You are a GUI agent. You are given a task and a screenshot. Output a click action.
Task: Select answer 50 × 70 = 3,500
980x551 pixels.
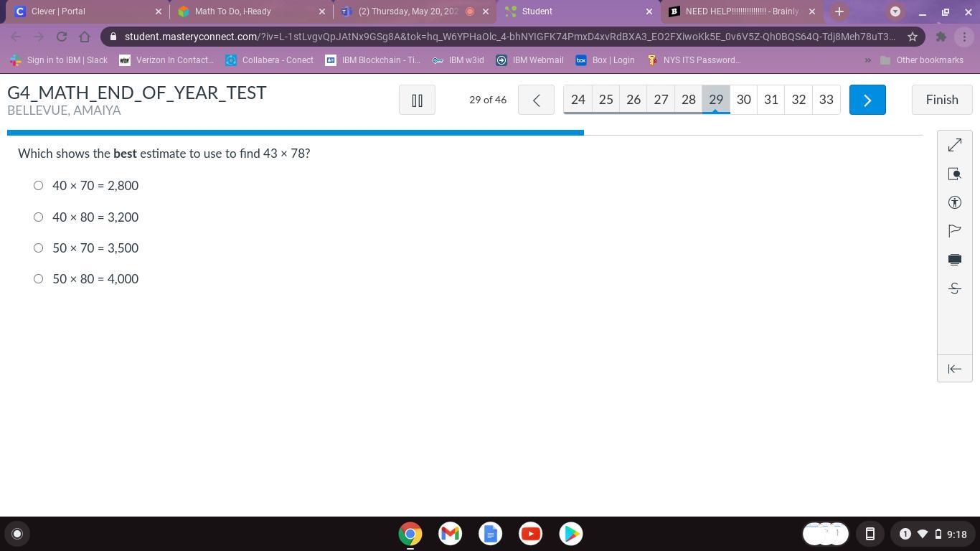pyautogui.click(x=39, y=248)
